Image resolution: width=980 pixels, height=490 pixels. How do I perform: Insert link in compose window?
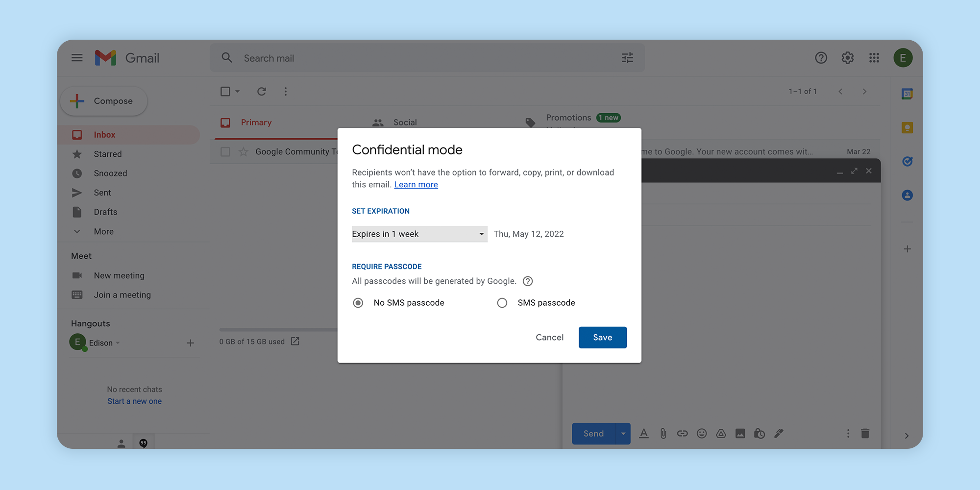click(x=682, y=433)
